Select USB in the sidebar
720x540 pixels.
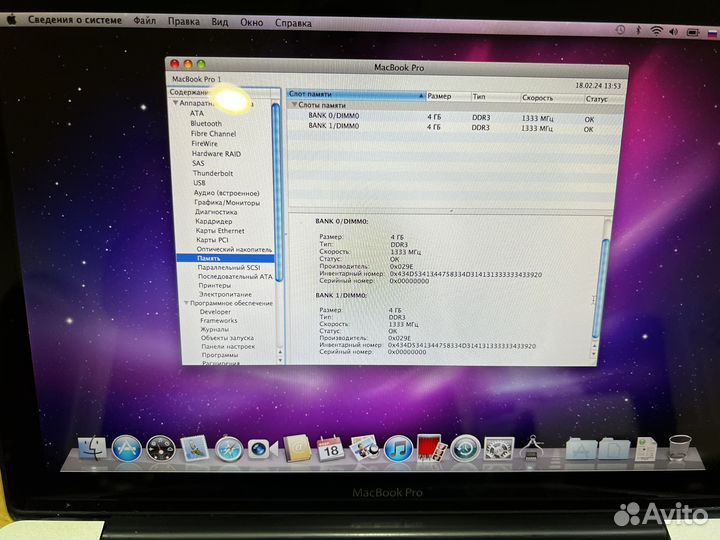point(199,183)
